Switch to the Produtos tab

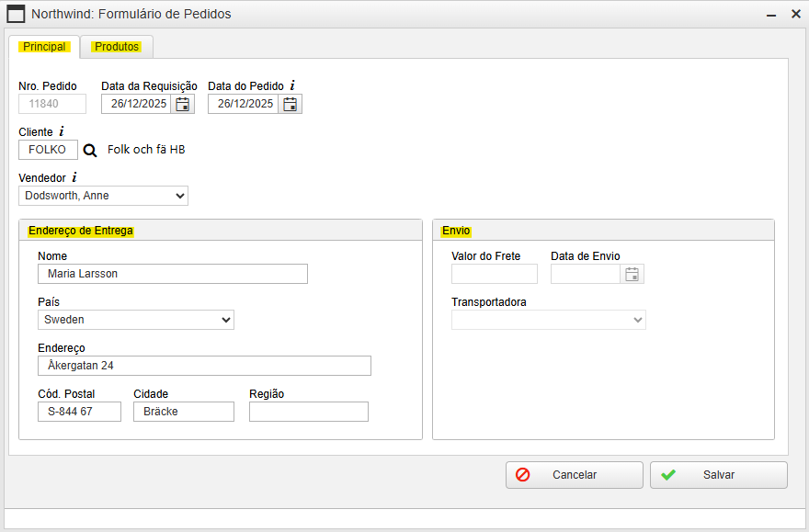coord(117,47)
